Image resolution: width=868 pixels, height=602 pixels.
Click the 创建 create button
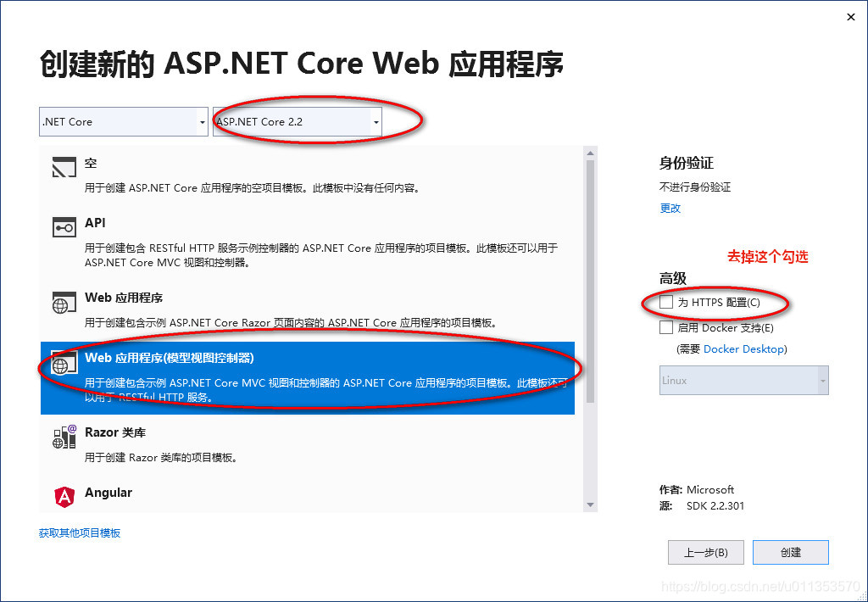[x=791, y=552]
